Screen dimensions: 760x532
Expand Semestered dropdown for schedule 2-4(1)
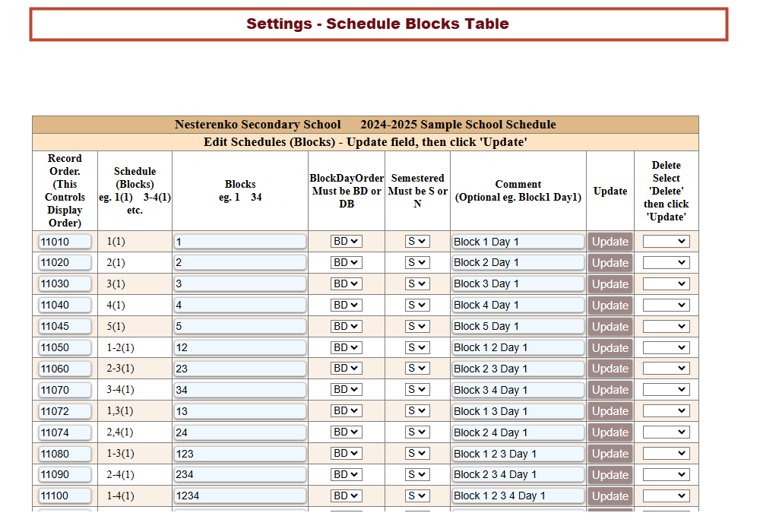417,475
